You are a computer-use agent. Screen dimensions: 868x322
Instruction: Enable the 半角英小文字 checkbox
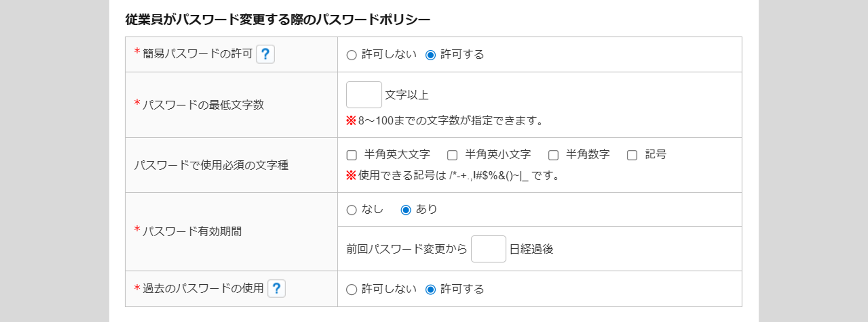tap(452, 155)
